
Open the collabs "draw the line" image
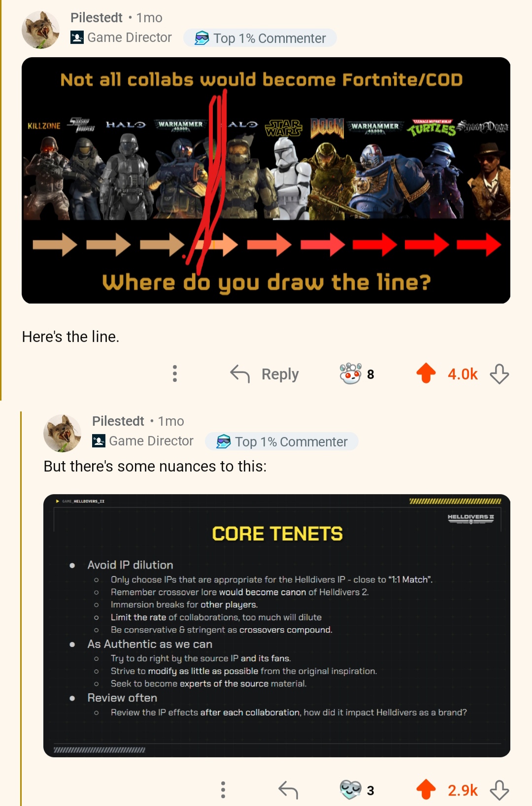pos(266,180)
